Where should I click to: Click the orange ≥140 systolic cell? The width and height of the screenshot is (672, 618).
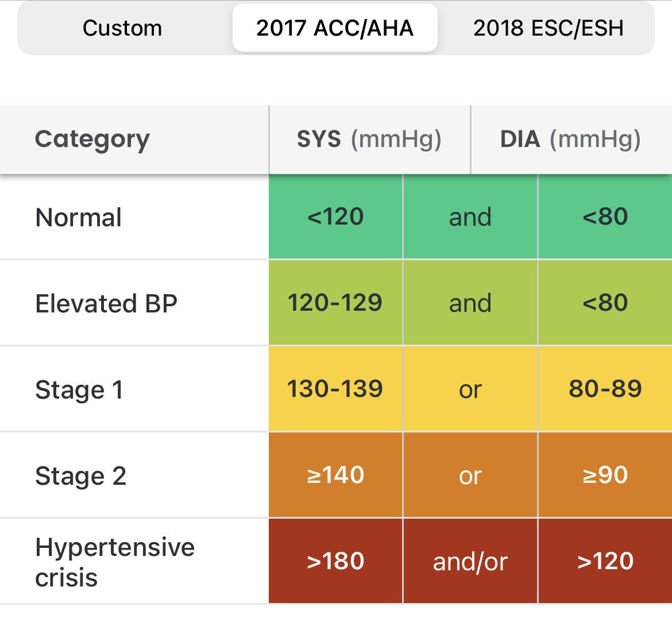[x=335, y=475]
